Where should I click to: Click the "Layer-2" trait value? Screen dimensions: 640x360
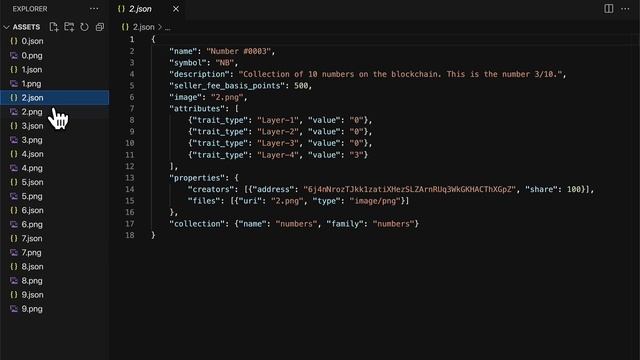[x=278, y=131]
